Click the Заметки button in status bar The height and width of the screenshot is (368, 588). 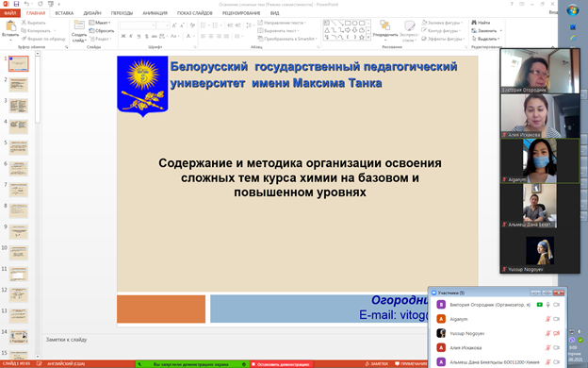click(x=377, y=364)
